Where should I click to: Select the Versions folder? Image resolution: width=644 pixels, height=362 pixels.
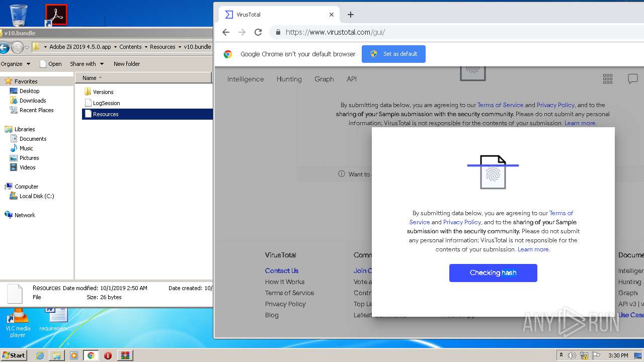tap(103, 92)
